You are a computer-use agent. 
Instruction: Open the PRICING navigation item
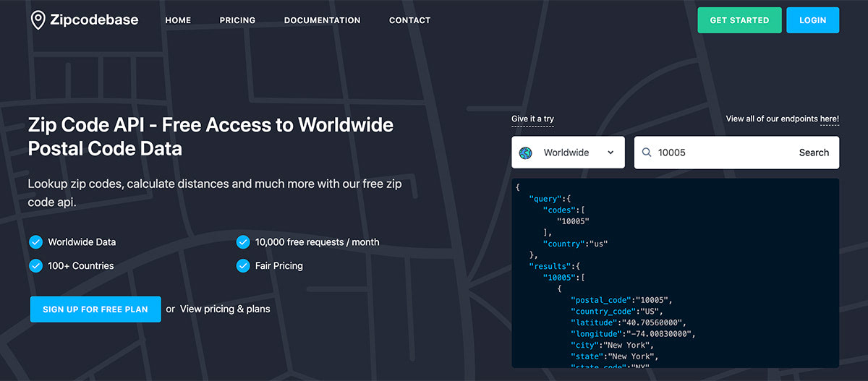pyautogui.click(x=237, y=20)
